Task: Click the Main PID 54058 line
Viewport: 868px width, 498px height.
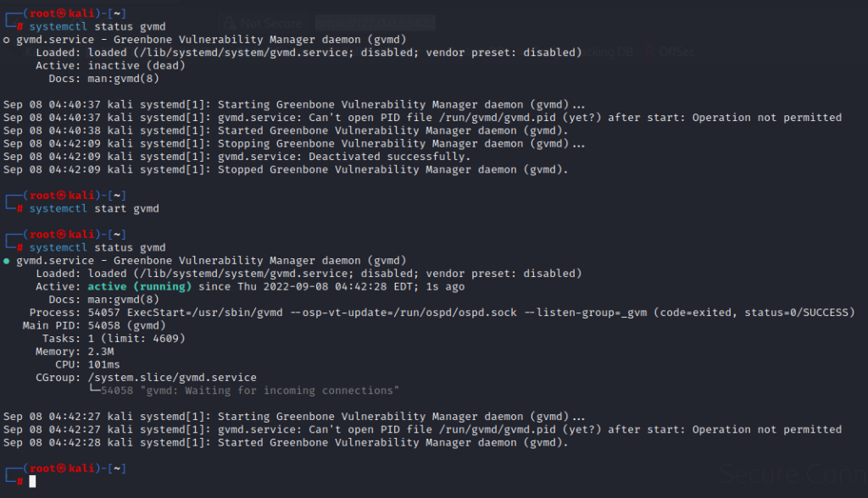Action: click(94, 325)
